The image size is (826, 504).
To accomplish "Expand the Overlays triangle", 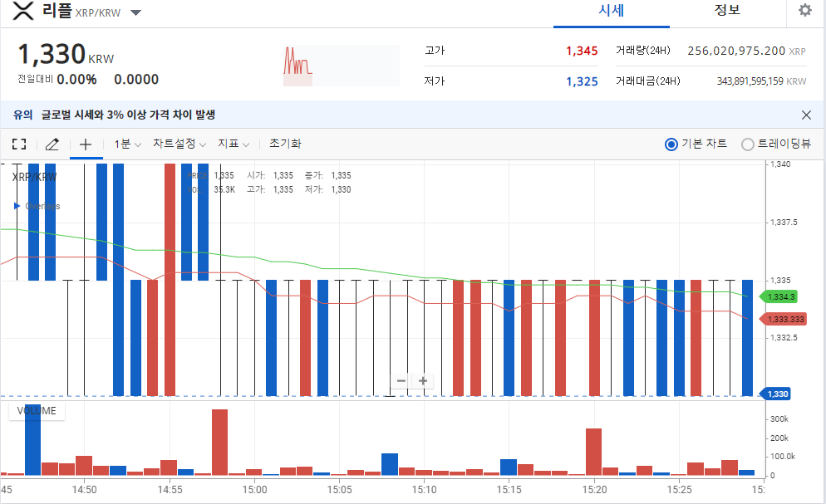I will coord(17,206).
